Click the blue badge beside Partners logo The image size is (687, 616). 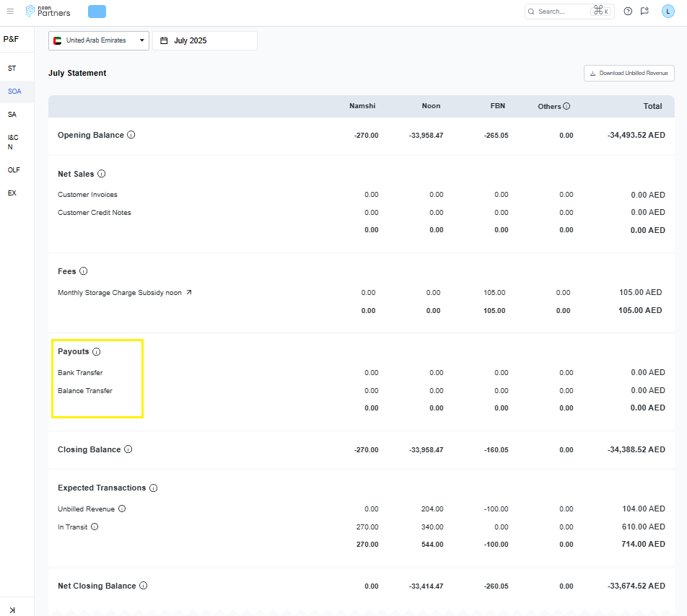pyautogui.click(x=97, y=12)
